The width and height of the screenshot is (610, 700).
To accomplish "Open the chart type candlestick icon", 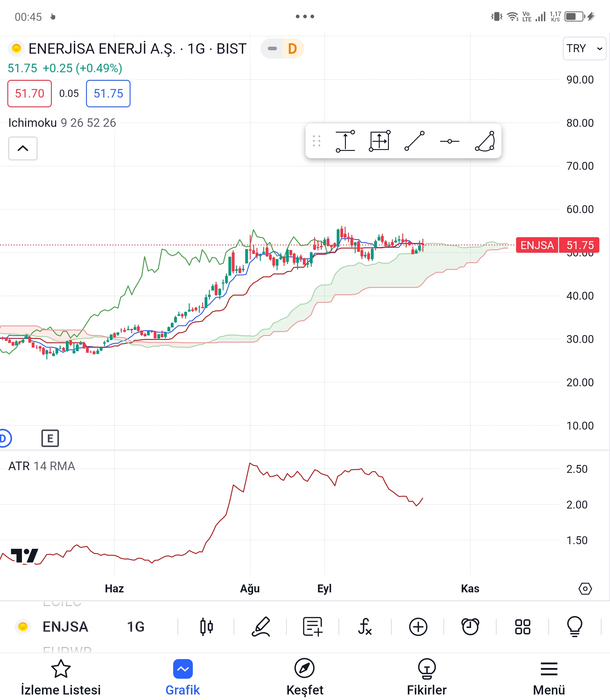I will point(206,627).
